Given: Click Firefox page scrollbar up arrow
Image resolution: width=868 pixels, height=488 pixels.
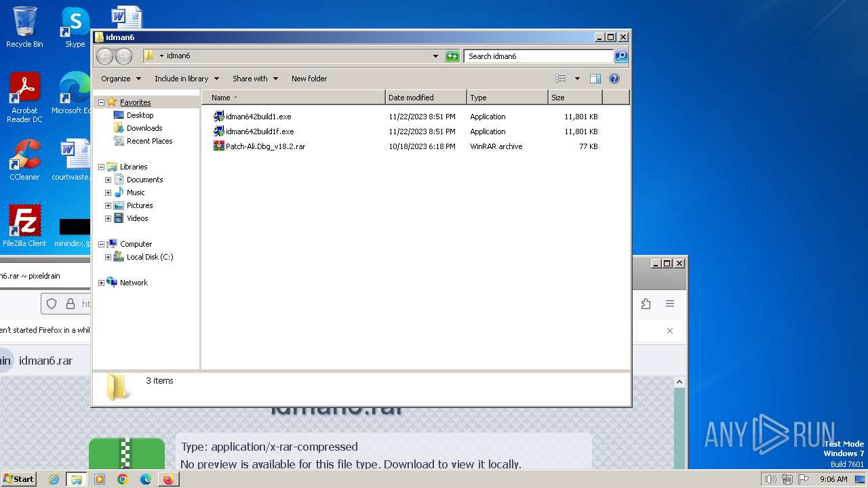Looking at the screenshot, I should [x=679, y=382].
